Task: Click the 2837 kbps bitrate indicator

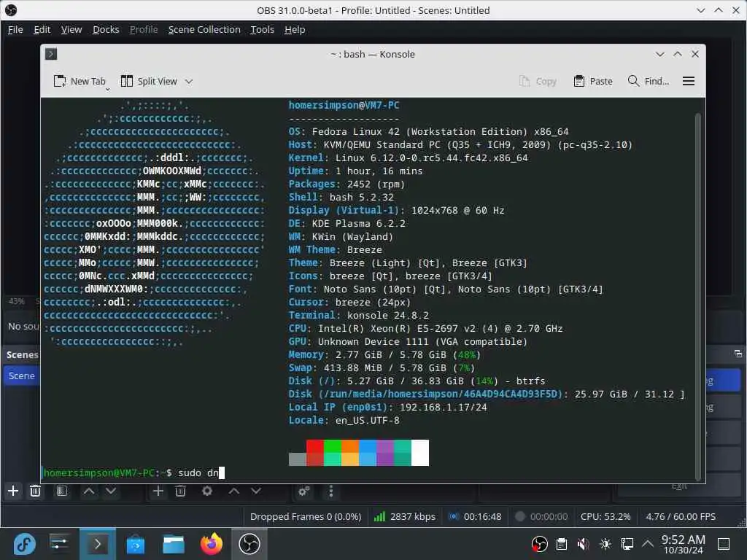Action: (405, 517)
